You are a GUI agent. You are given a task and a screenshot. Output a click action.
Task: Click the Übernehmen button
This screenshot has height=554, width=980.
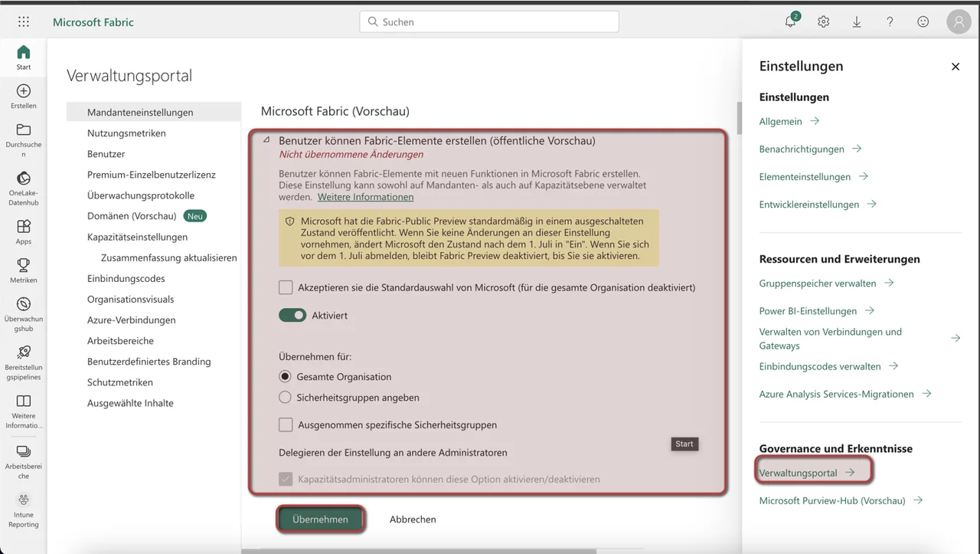(320, 519)
